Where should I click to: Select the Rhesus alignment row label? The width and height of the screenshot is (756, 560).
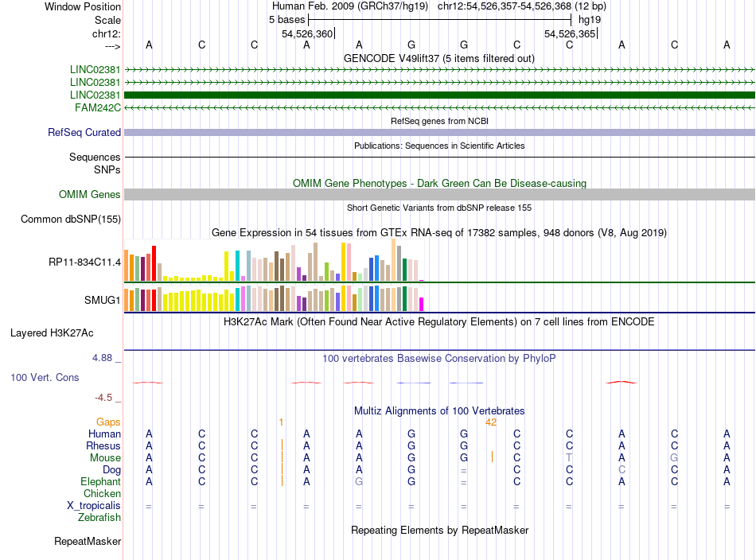pyautogui.click(x=103, y=446)
